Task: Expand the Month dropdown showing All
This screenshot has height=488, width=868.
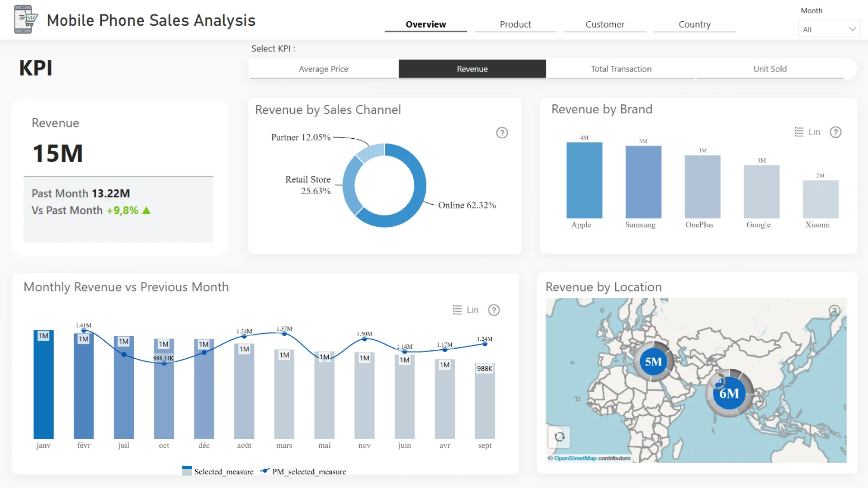Action: click(823, 29)
